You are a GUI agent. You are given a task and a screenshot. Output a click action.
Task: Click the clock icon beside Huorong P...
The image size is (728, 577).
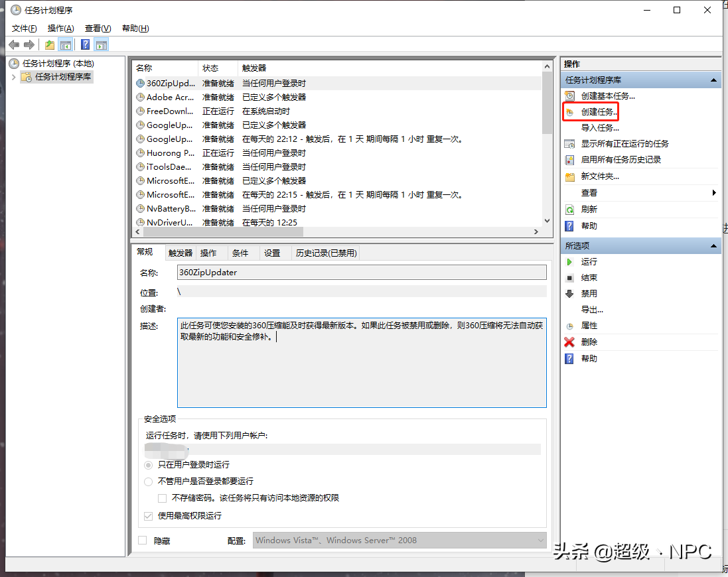pos(140,153)
